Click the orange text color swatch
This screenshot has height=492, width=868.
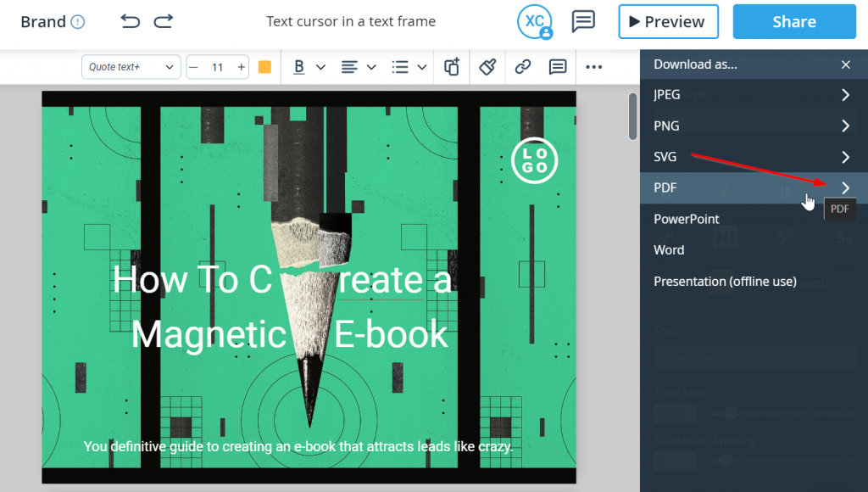264,66
